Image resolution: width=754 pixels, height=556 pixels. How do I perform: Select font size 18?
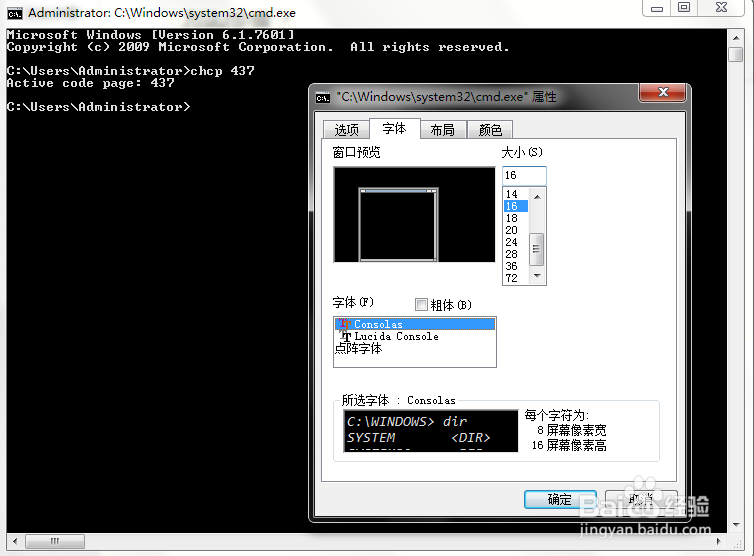point(515,218)
